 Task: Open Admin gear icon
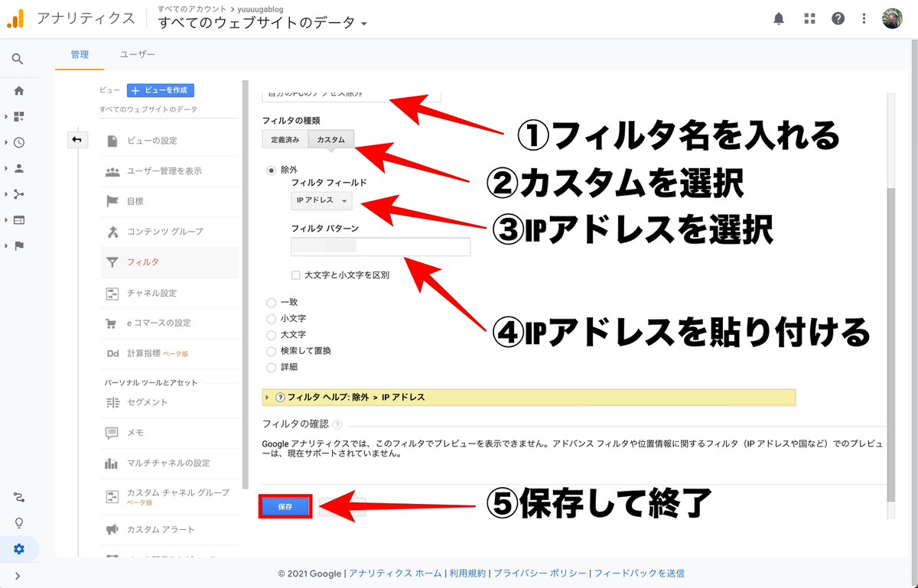(x=19, y=549)
